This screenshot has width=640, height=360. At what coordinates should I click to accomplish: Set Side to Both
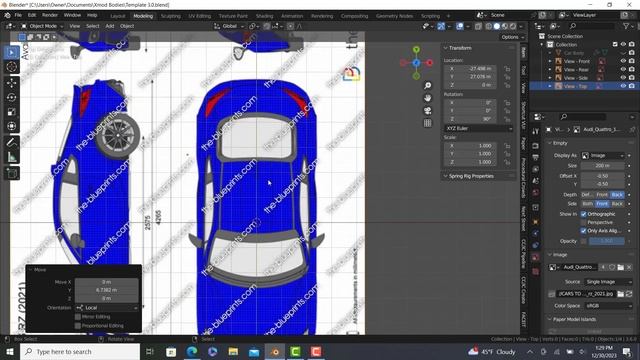(x=588, y=204)
